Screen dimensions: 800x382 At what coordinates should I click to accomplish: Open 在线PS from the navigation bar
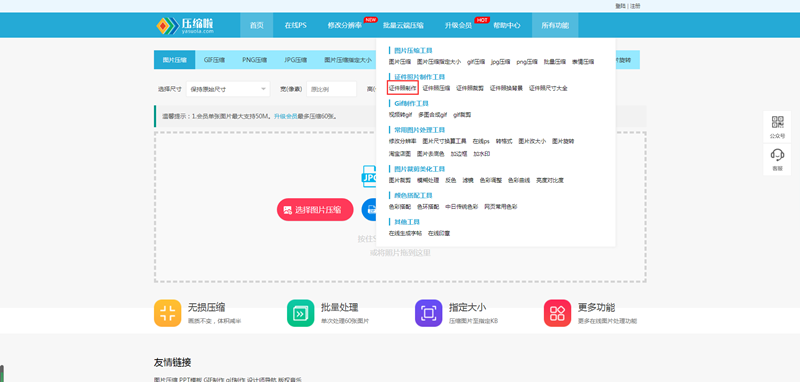click(295, 26)
